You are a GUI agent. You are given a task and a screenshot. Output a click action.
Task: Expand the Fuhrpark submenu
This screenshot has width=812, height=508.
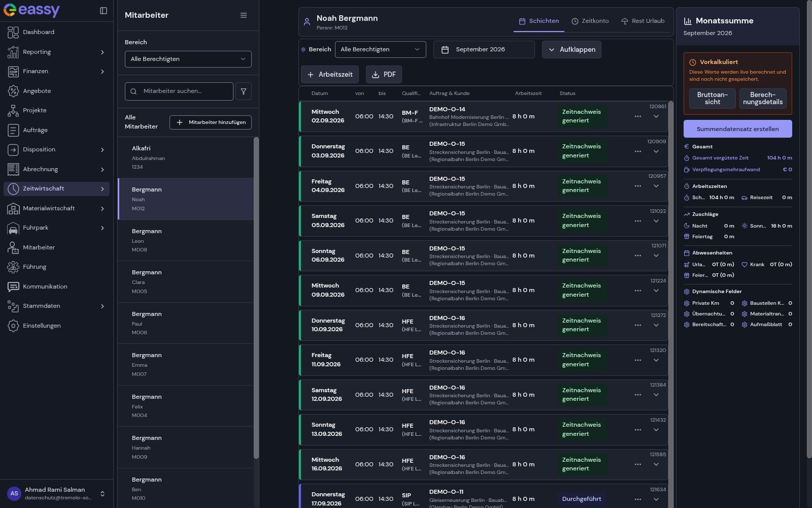(103, 228)
